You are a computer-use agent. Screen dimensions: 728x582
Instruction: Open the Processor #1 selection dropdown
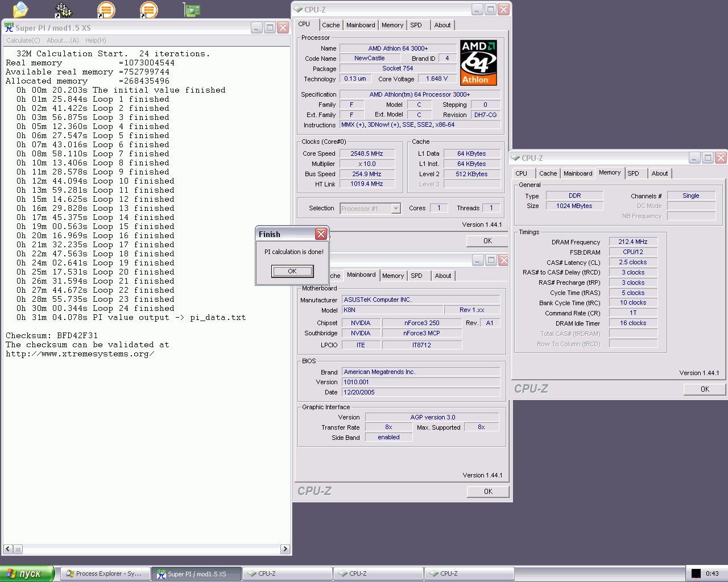[x=396, y=209]
